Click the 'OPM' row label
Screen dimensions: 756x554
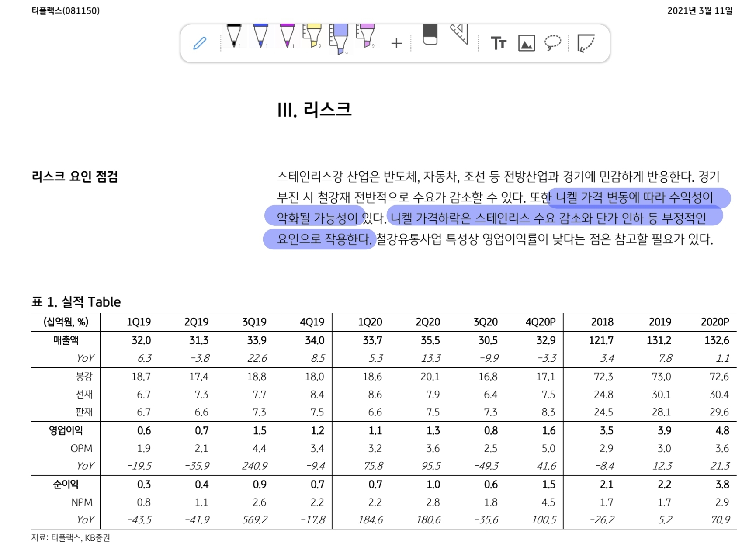click(x=81, y=449)
